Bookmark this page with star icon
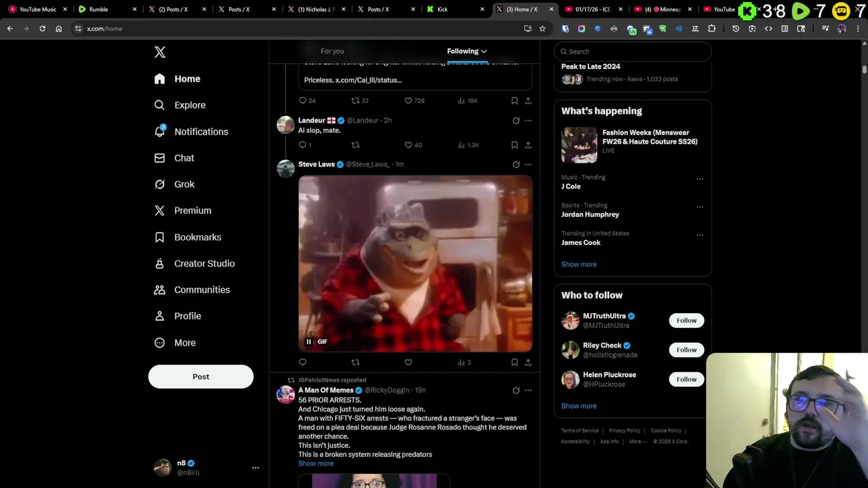This screenshot has width=868, height=488. click(542, 28)
